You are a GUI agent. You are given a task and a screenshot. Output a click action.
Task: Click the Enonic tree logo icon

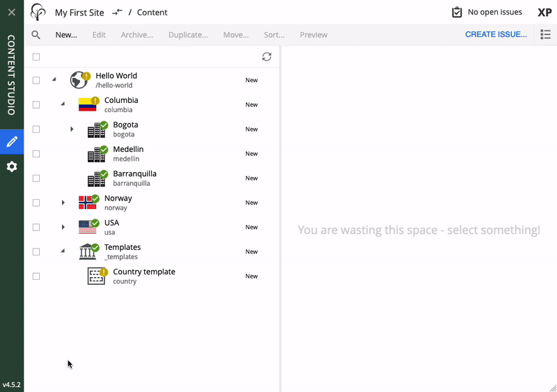tap(38, 12)
